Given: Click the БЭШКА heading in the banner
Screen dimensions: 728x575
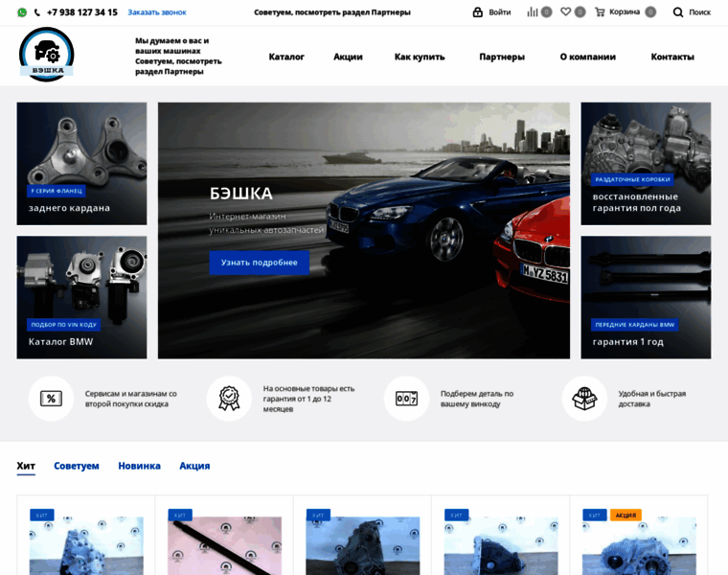Looking at the screenshot, I should (241, 194).
